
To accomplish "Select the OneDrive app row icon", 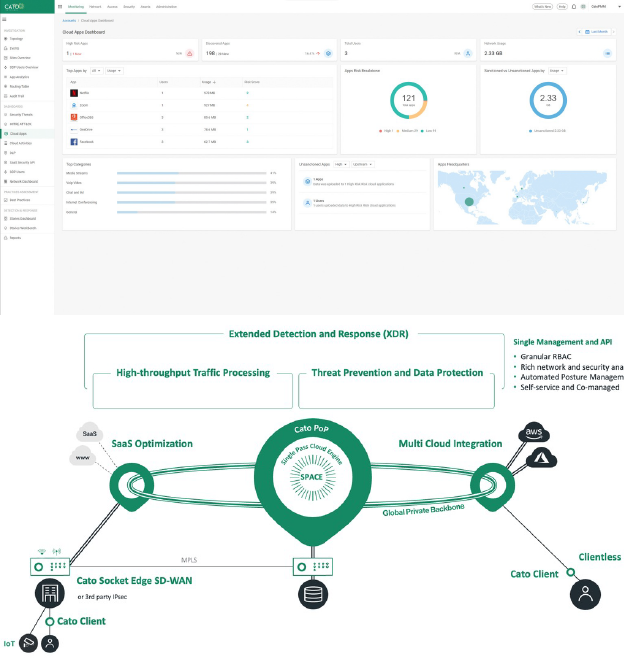I will 74,129.
